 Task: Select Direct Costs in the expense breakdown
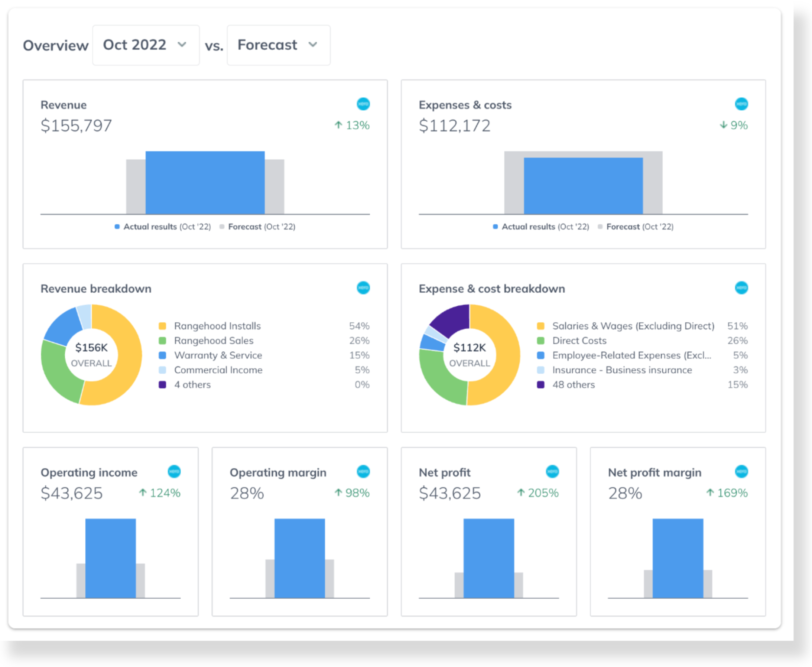click(x=579, y=341)
